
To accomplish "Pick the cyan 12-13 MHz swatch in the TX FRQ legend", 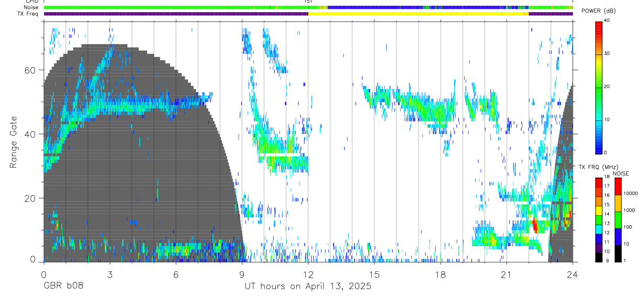I will 599,229.
